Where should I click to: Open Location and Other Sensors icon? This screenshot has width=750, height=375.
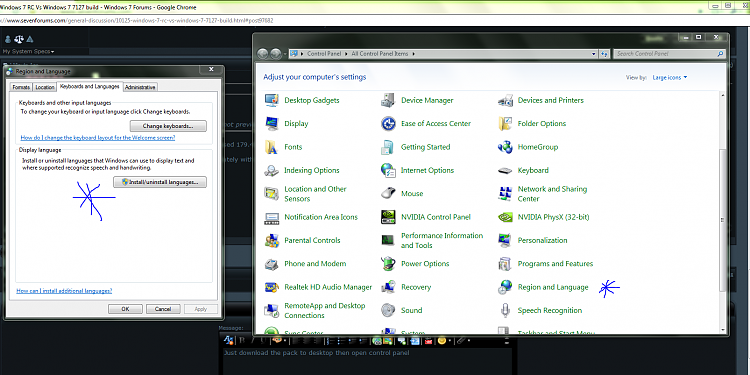pyautogui.click(x=272, y=194)
